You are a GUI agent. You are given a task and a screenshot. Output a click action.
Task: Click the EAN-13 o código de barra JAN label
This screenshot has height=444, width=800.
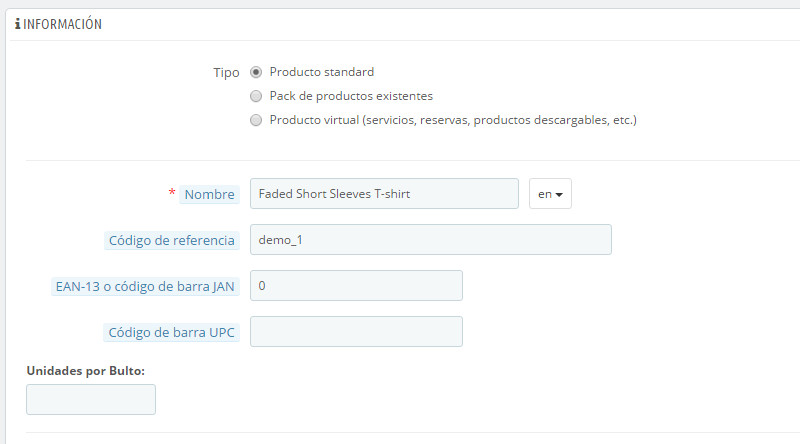coord(145,286)
